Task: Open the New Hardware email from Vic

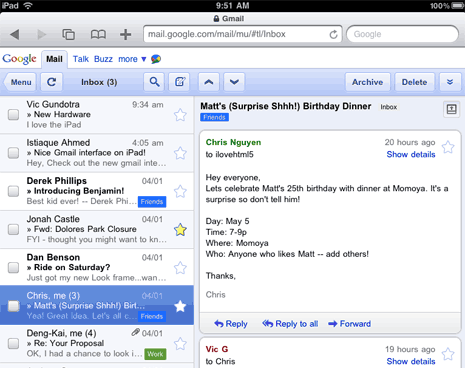Action: [97, 115]
